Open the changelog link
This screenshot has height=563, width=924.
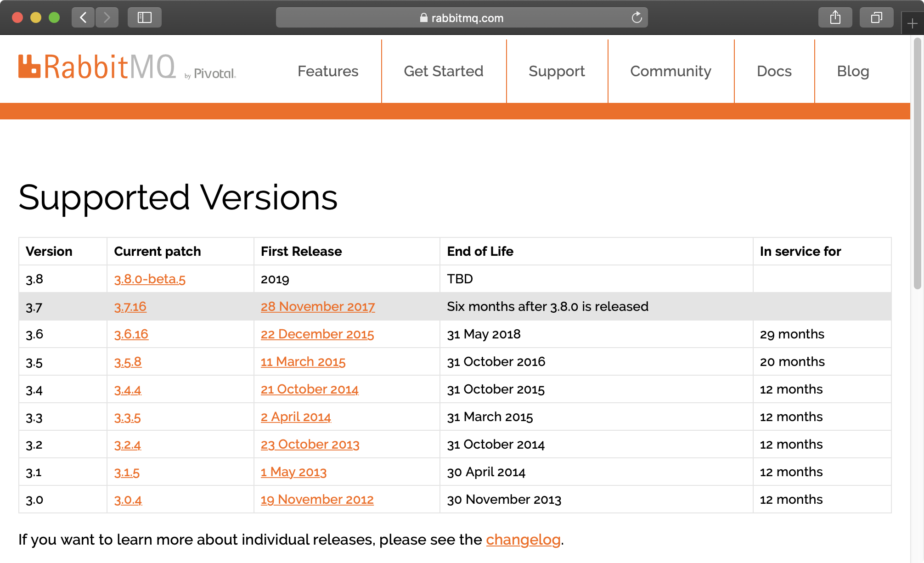coord(523,540)
